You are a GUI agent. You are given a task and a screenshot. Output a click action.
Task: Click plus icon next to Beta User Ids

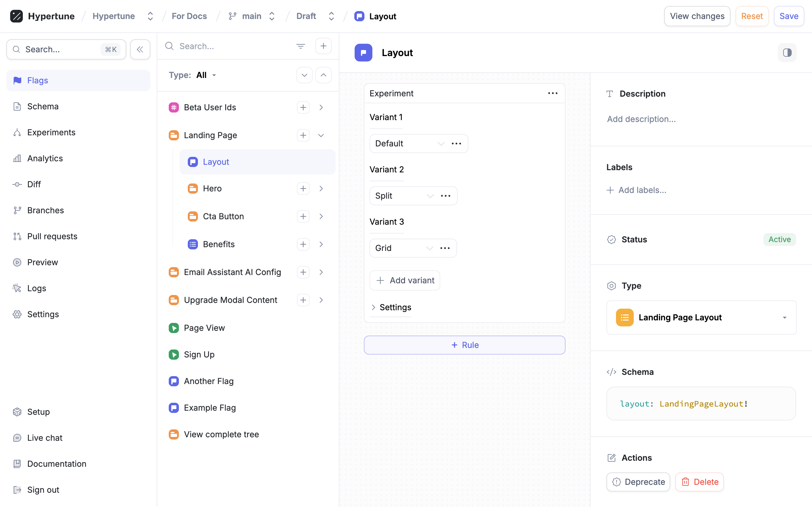303,107
